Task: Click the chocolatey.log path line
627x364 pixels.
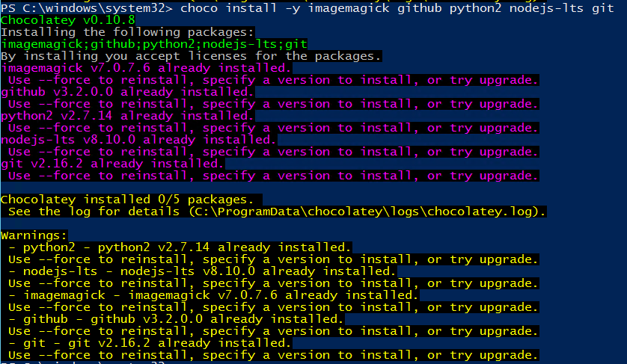Action: coord(277,212)
